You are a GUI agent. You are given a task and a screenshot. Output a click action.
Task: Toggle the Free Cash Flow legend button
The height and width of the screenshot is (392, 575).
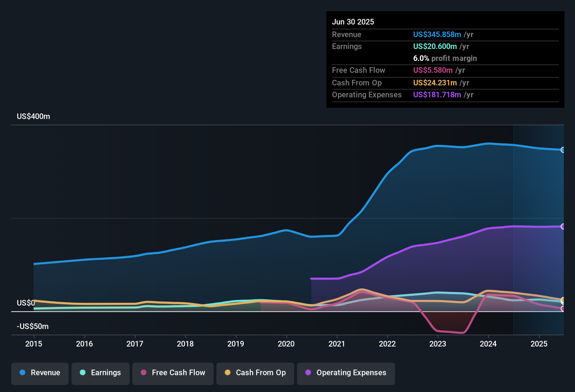point(173,373)
